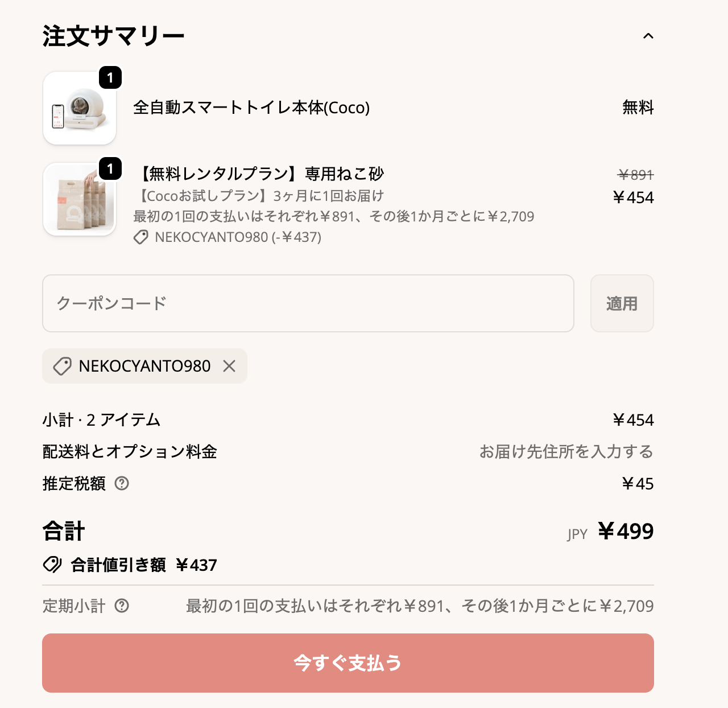Collapse the 注文サマリー section chevron
Screen dimensions: 728x708
pos(648,36)
